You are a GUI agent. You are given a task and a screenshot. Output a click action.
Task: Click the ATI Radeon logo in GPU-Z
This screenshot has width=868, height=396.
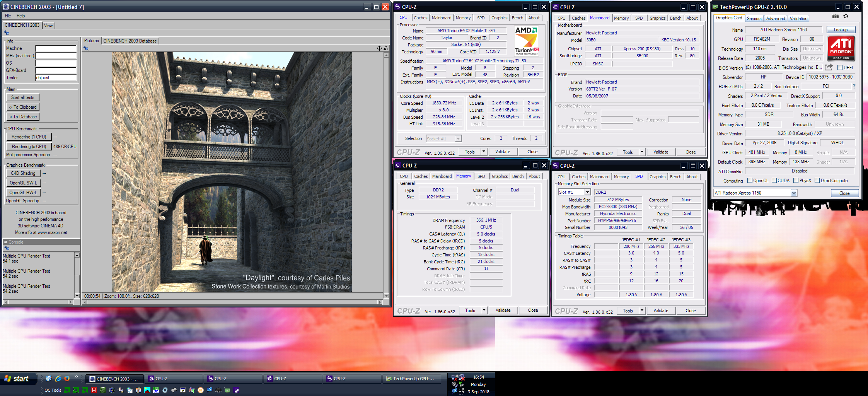[x=841, y=48]
